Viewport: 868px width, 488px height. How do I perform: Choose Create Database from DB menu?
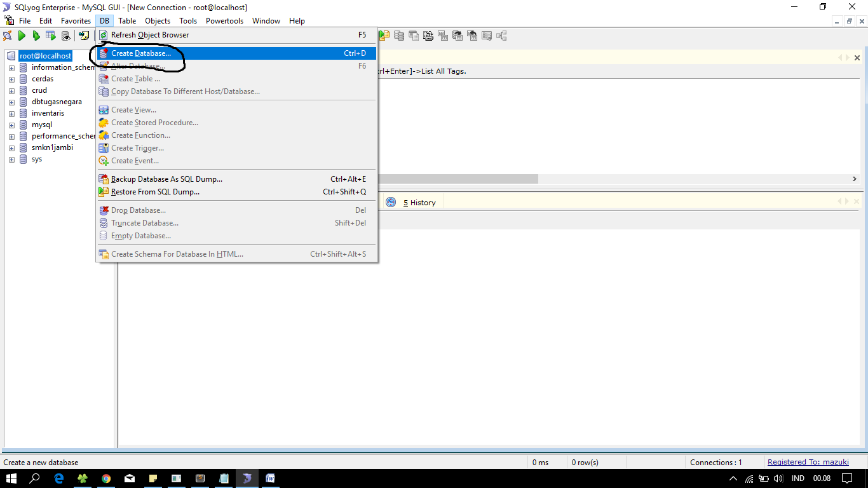[236, 53]
